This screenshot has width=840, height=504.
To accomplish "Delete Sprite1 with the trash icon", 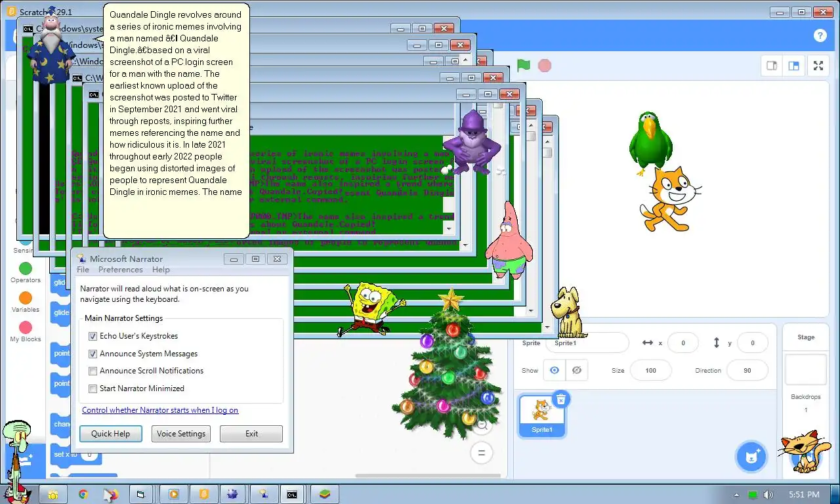I will coord(561,399).
